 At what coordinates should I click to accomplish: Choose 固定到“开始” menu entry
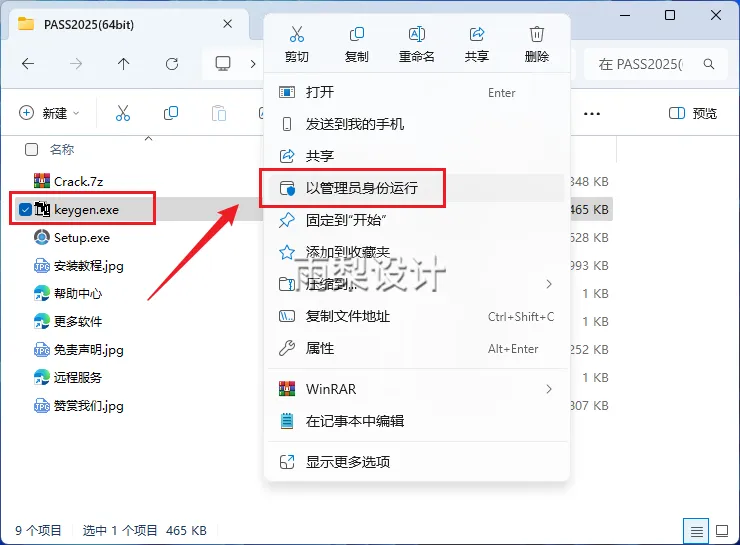[417, 220]
